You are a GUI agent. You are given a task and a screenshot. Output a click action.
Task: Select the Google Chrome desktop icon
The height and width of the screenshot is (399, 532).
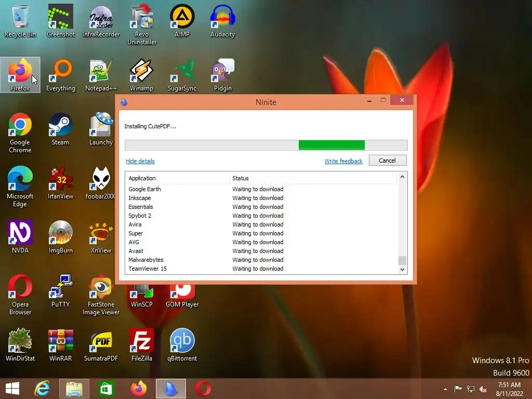click(x=20, y=133)
